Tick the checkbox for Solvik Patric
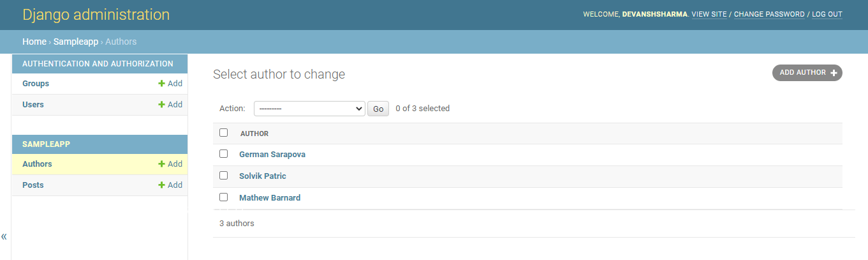 tap(223, 175)
